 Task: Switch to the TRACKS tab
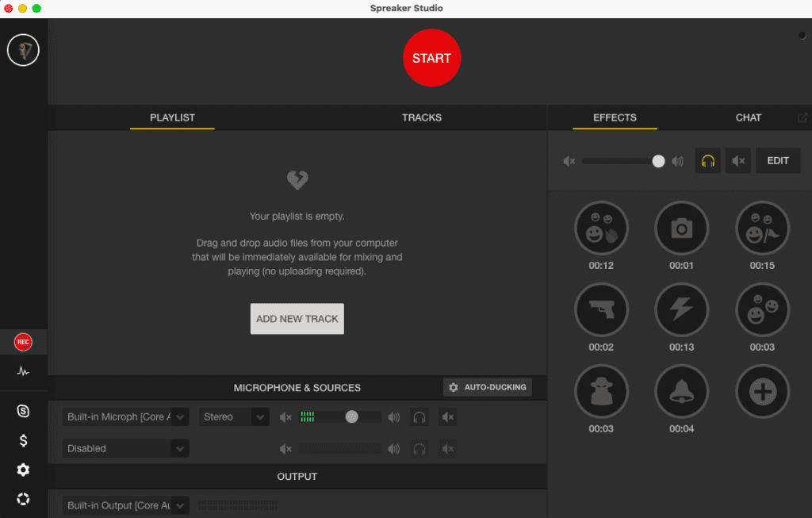point(421,117)
